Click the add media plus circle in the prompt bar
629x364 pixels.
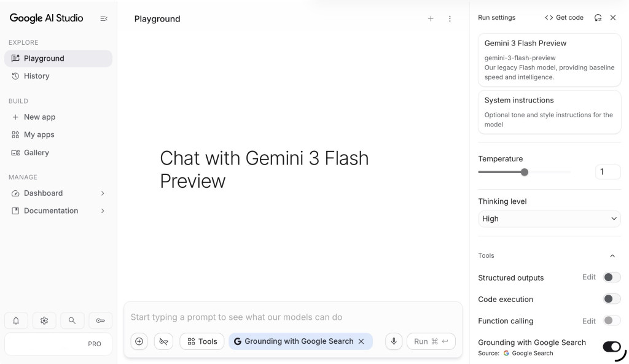coord(139,341)
